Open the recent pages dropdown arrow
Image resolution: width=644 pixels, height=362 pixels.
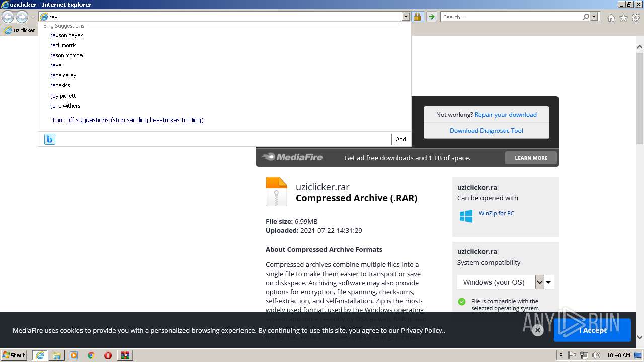point(33,17)
